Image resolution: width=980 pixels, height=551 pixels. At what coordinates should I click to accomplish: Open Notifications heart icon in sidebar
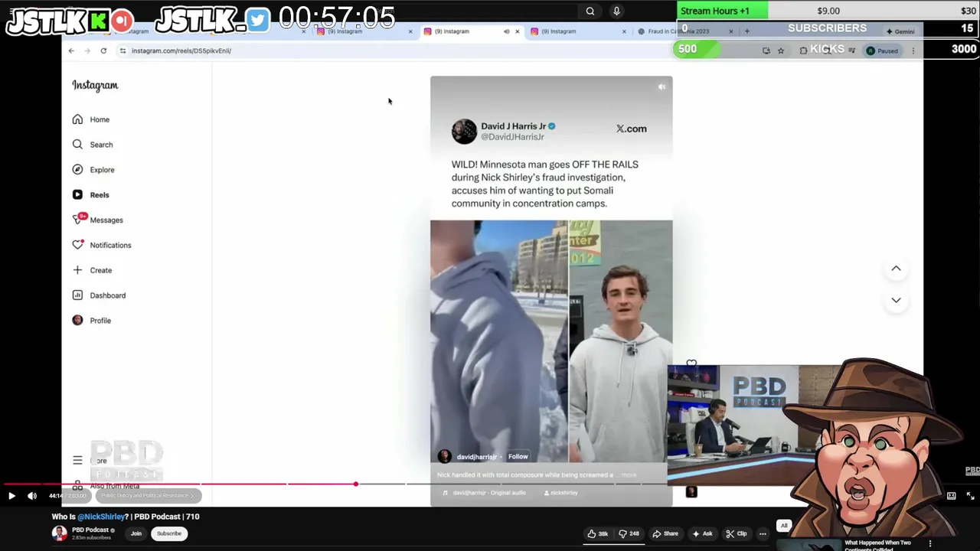pos(77,245)
